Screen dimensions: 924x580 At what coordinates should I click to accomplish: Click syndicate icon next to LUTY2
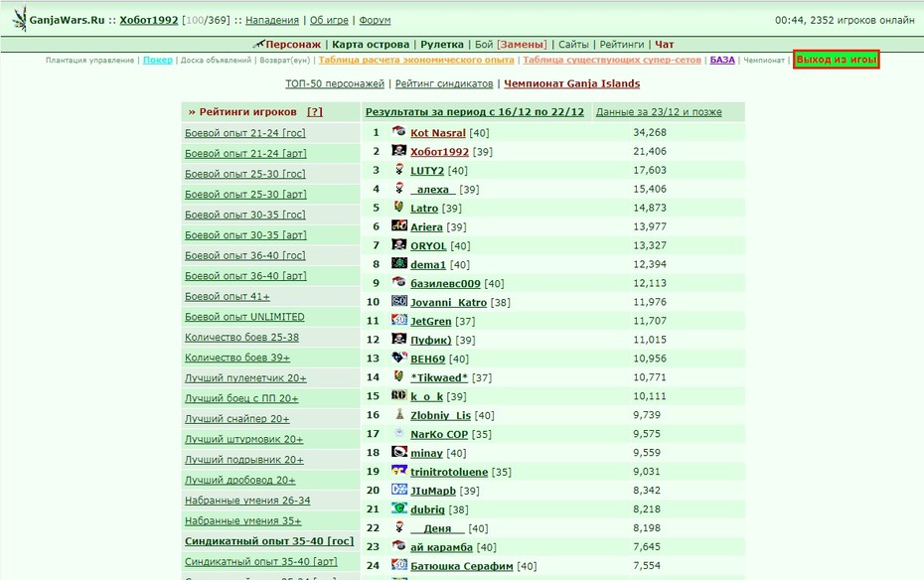pyautogui.click(x=399, y=169)
